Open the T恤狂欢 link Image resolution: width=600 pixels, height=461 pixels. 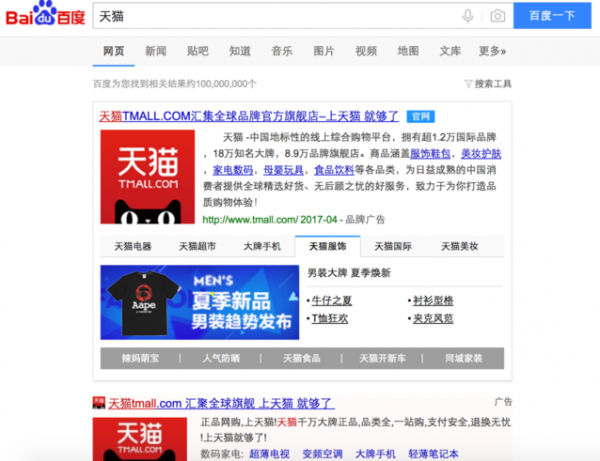click(330, 319)
